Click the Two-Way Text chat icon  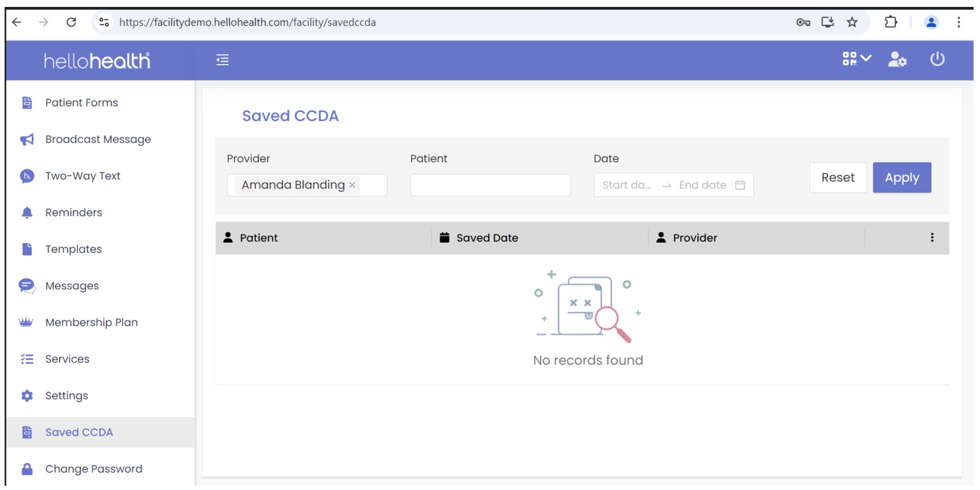[27, 176]
